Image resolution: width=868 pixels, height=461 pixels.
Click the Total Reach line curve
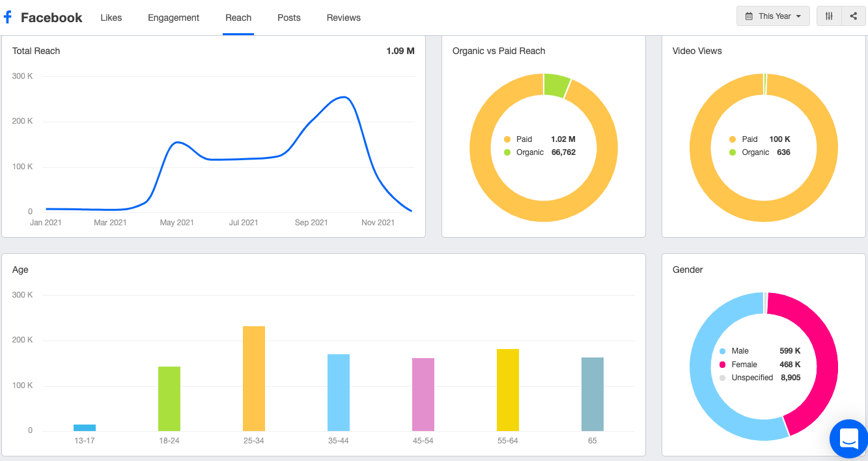[x=228, y=159]
